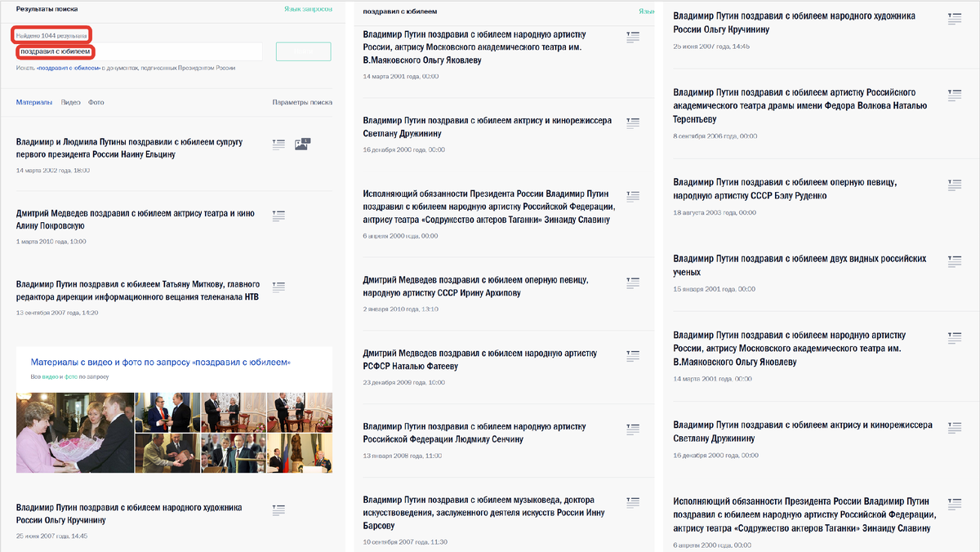Open thumbnail of men exchanging a gift box
The image size is (980, 552).
point(167,453)
